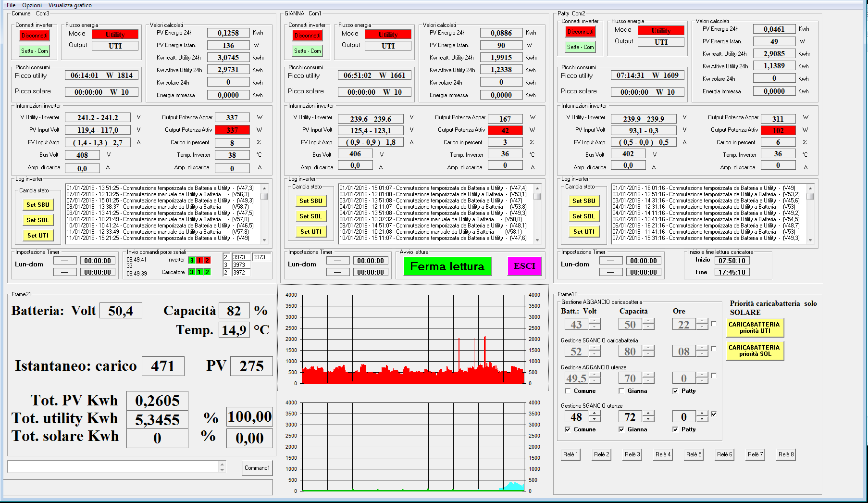
Task: Click Set SOL in the Comune log section
Action: pyautogui.click(x=38, y=220)
